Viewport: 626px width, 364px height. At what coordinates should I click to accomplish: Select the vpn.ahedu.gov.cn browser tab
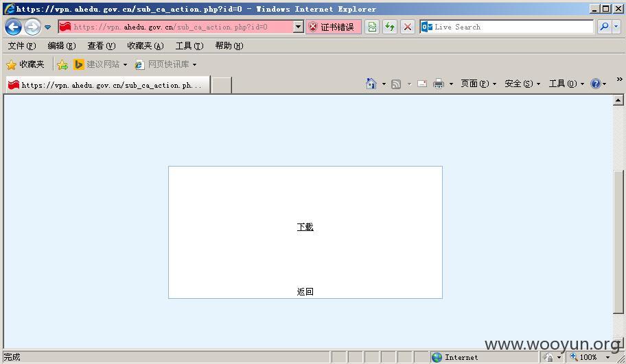point(108,85)
